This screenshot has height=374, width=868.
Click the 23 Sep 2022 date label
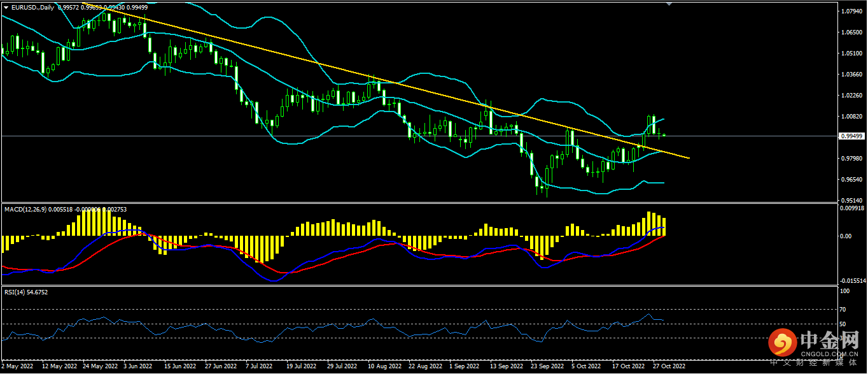click(x=547, y=367)
